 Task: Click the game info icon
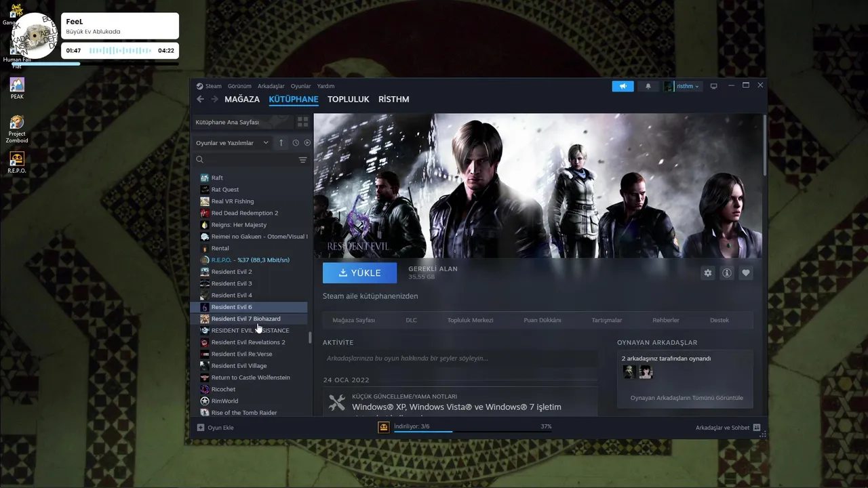coord(727,272)
